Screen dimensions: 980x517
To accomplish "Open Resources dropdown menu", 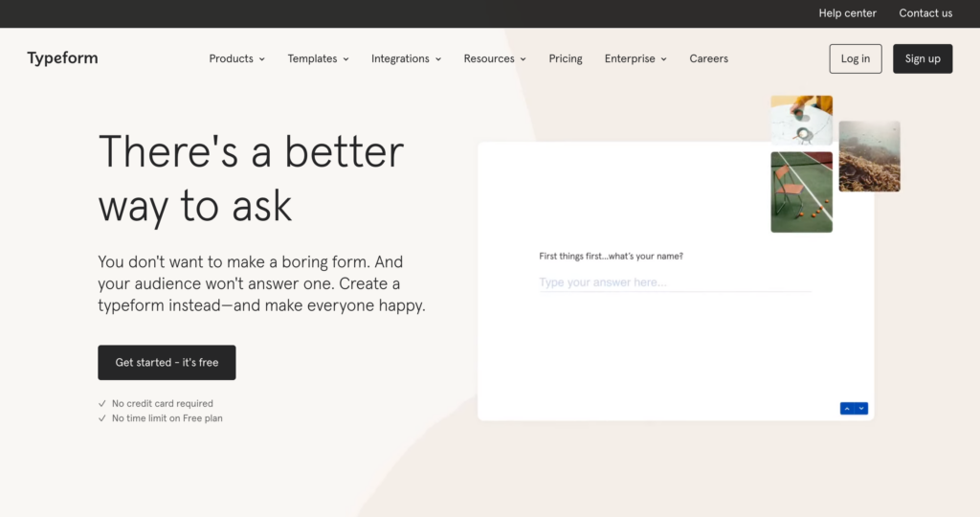I will 495,58.
